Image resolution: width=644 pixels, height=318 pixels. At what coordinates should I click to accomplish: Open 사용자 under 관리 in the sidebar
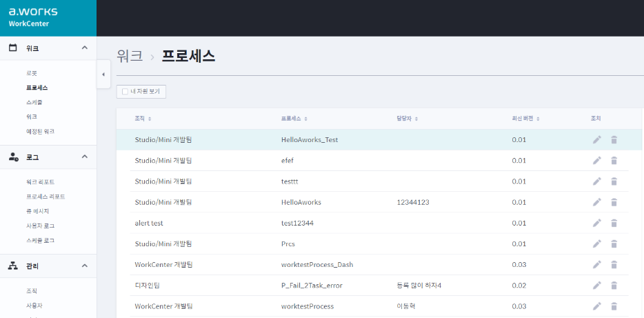[x=34, y=306]
